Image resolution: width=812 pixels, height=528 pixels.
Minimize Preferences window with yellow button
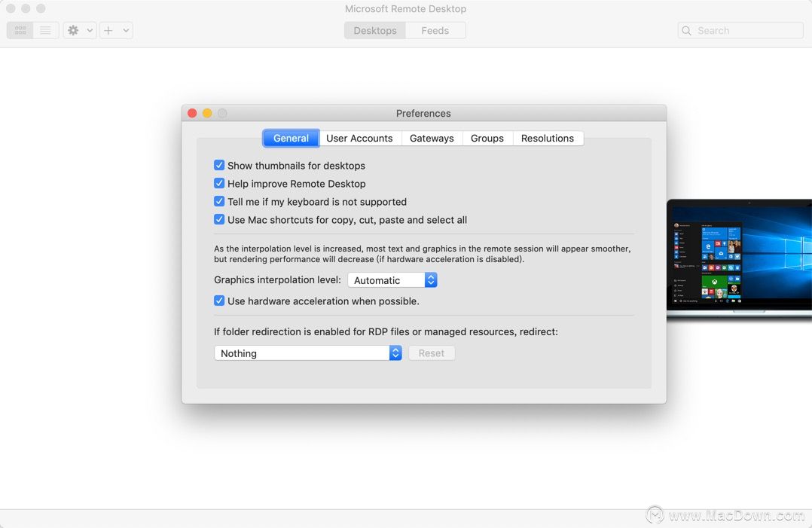(x=207, y=113)
